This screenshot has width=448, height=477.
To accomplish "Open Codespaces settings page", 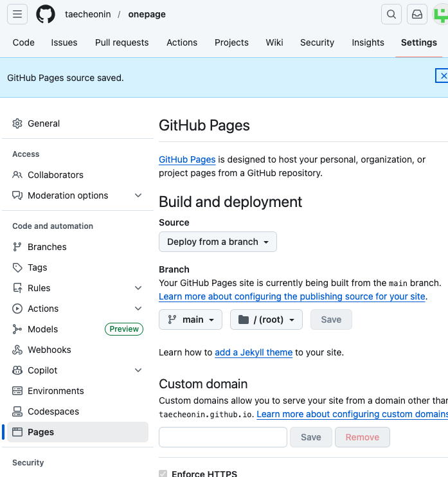I will 78,411.
